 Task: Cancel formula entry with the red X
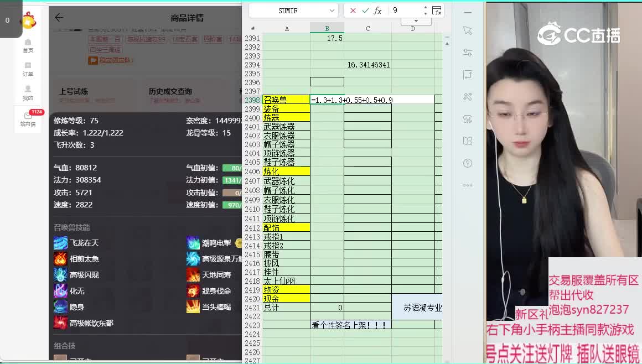coord(353,11)
